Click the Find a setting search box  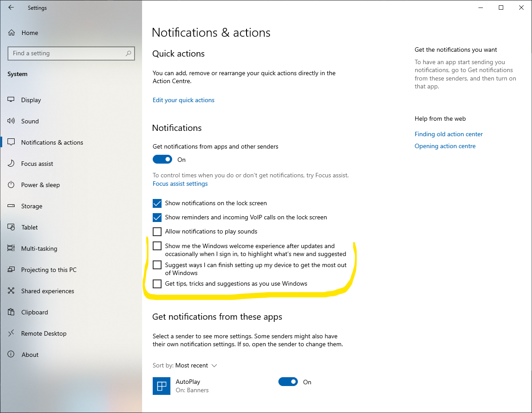coord(71,53)
